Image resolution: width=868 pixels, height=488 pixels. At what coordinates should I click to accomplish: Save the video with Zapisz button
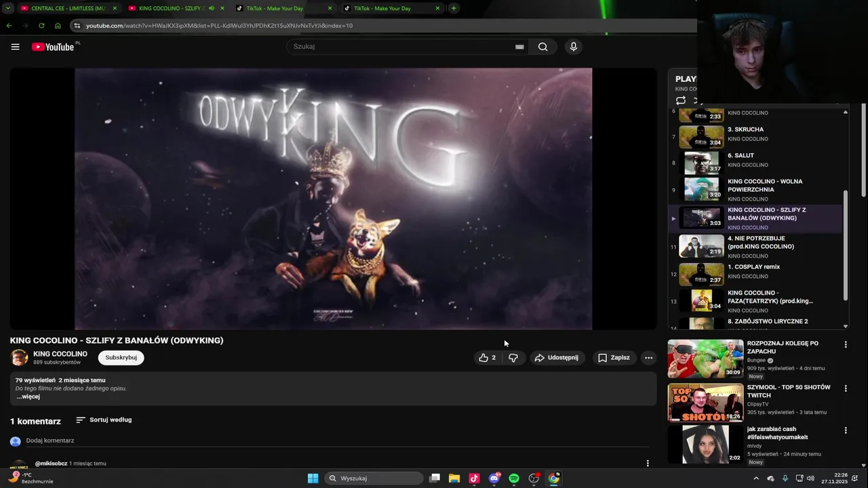614,358
